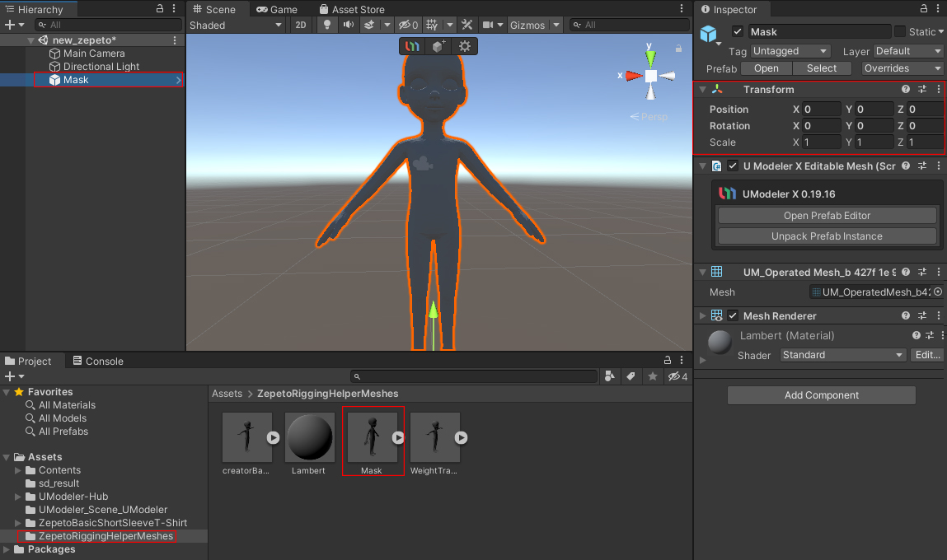Switch to the Asset Store tab
The width and height of the screenshot is (947, 560).
[352, 9]
